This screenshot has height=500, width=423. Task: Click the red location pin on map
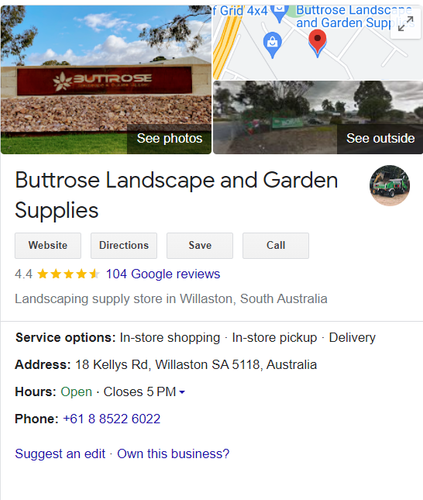click(x=317, y=43)
